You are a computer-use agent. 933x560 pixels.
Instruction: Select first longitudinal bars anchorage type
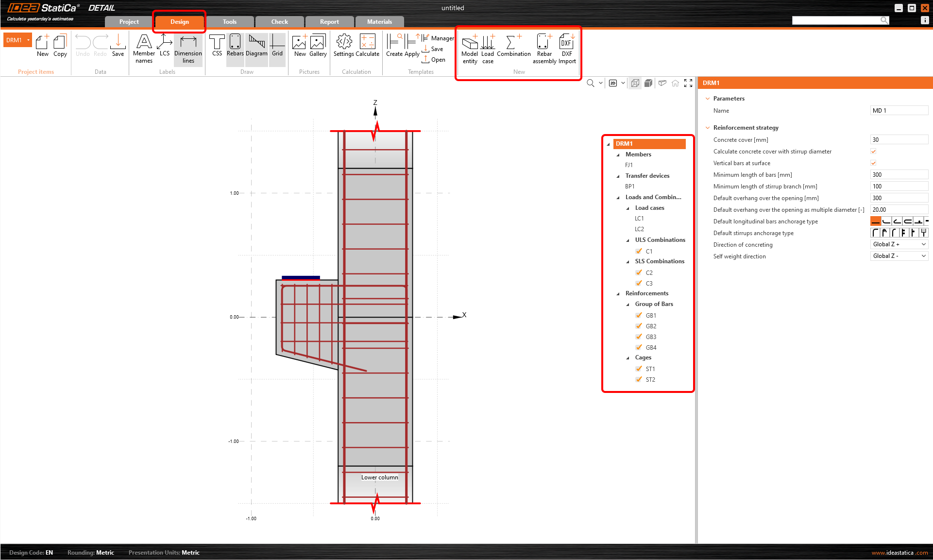click(x=875, y=221)
